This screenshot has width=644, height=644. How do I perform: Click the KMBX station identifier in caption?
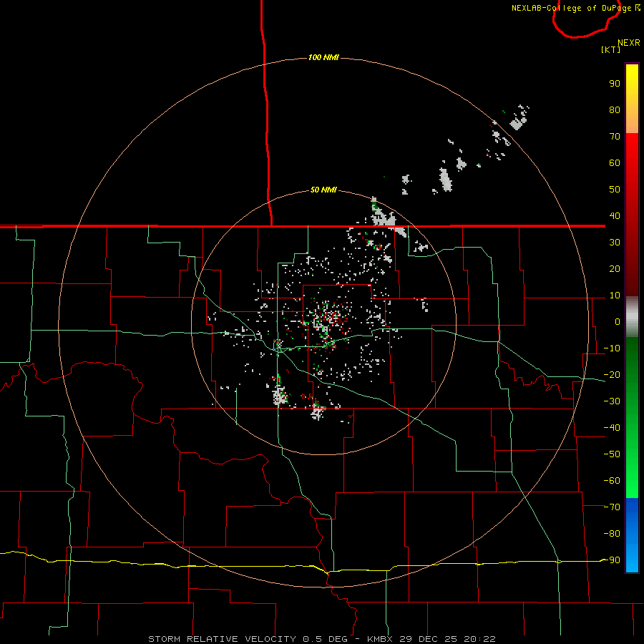[x=380, y=639]
